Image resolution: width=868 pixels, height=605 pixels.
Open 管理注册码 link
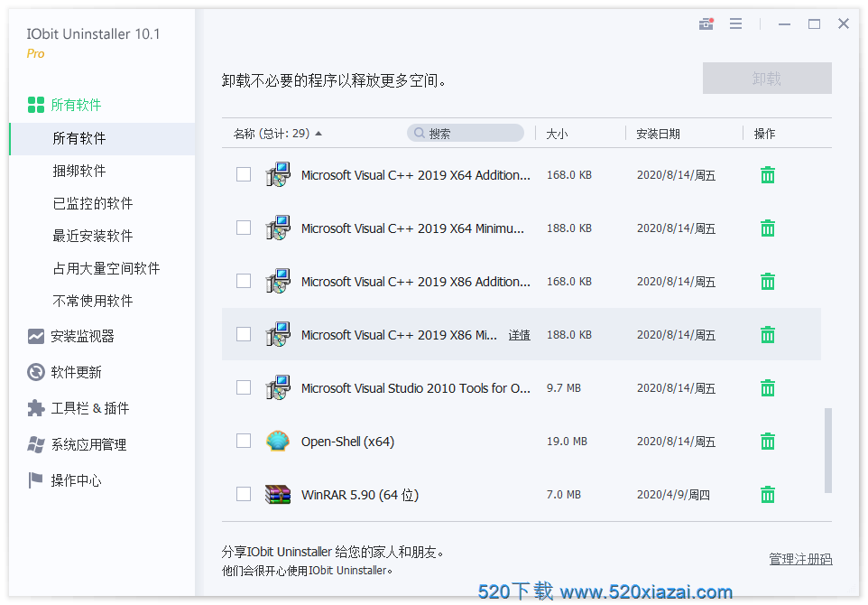pos(800,559)
